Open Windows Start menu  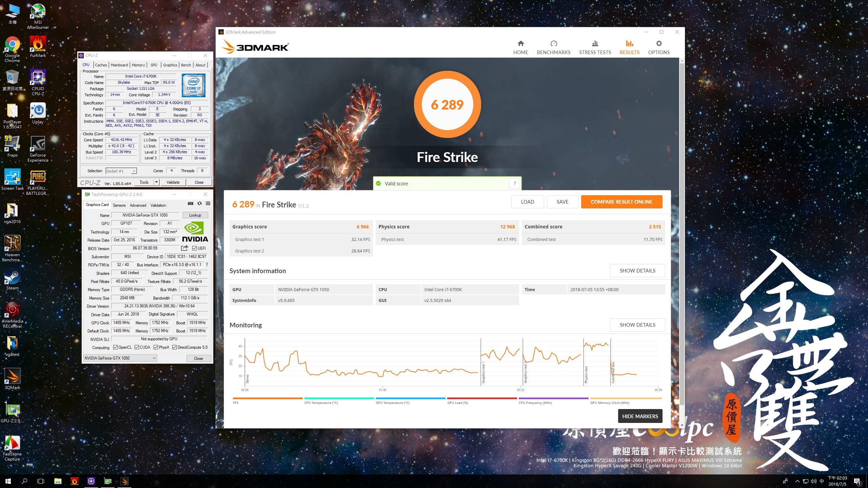[x=8, y=481]
